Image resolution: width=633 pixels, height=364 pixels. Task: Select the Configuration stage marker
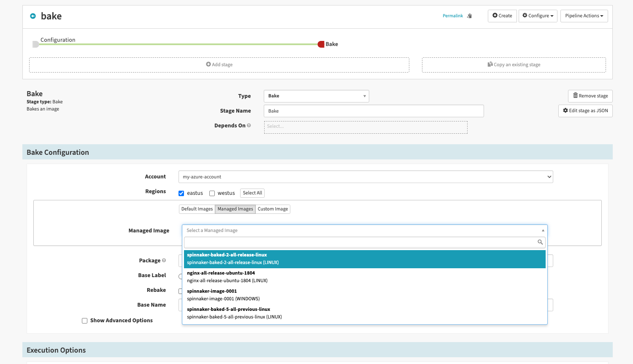click(35, 44)
